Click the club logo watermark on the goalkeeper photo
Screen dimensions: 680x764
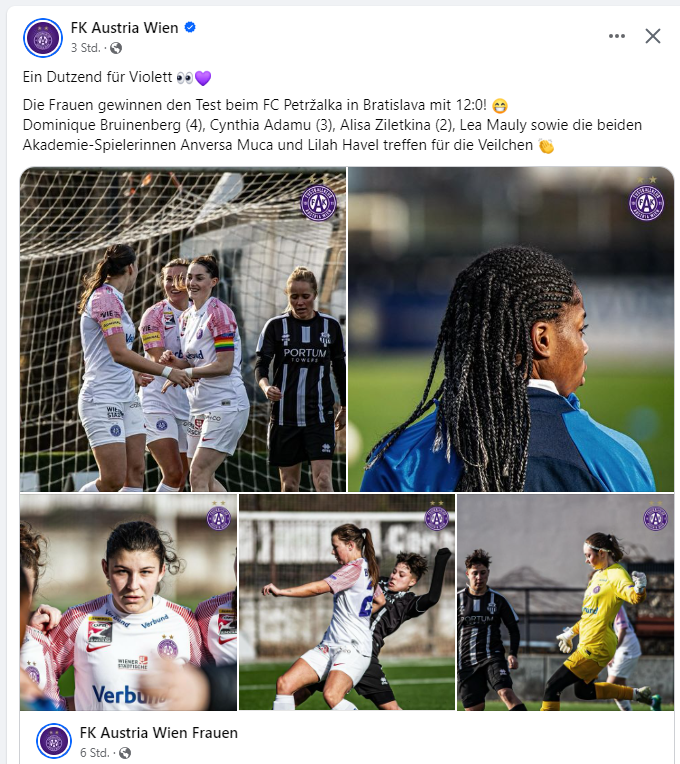(655, 517)
